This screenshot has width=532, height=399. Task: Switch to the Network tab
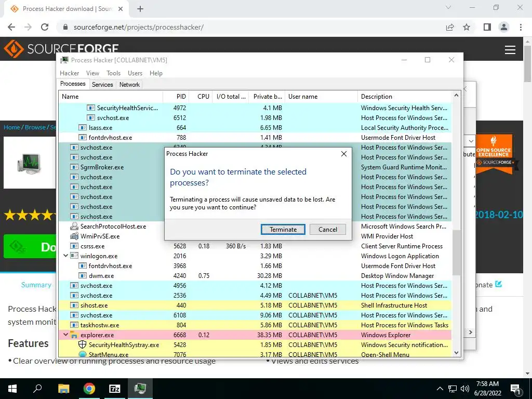coord(129,85)
